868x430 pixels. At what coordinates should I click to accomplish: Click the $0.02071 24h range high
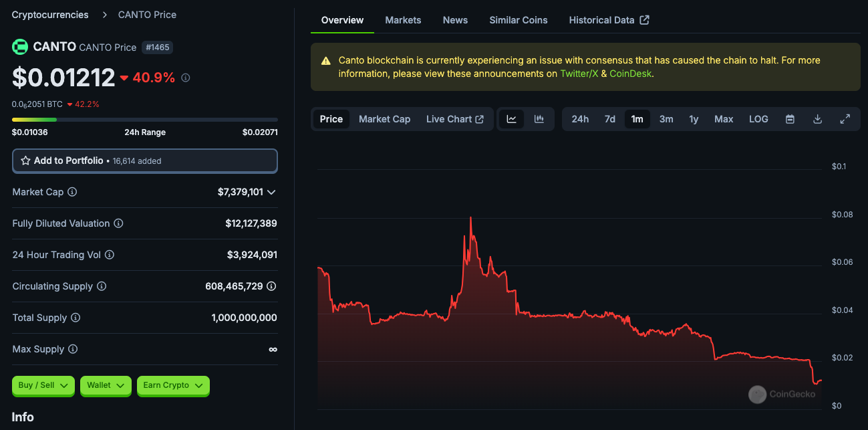tap(260, 132)
